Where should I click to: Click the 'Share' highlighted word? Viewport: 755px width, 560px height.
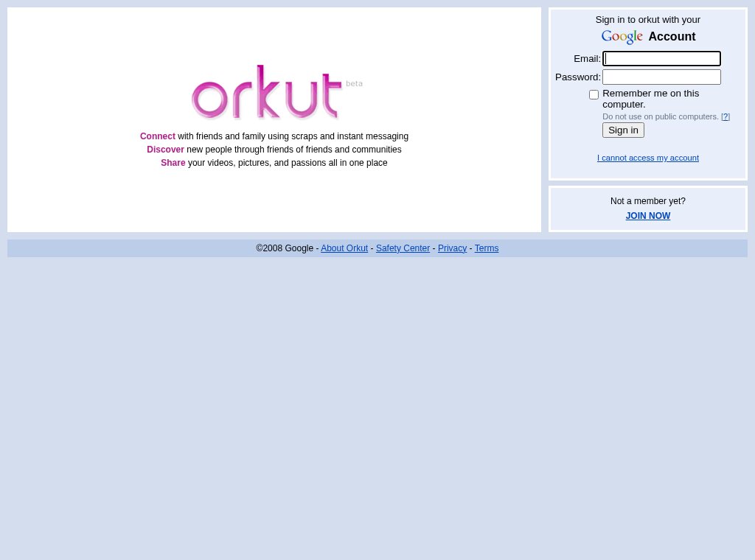coord(173,163)
